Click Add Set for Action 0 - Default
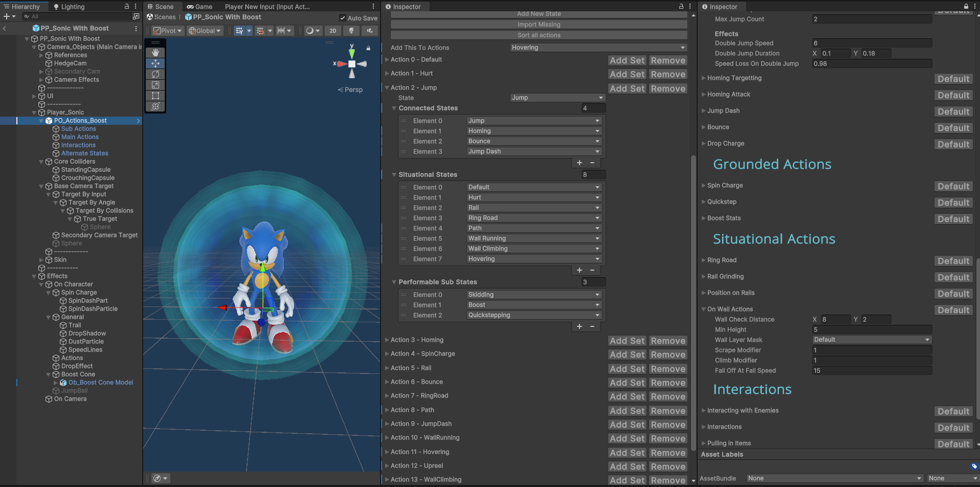The image size is (980, 487). click(627, 60)
